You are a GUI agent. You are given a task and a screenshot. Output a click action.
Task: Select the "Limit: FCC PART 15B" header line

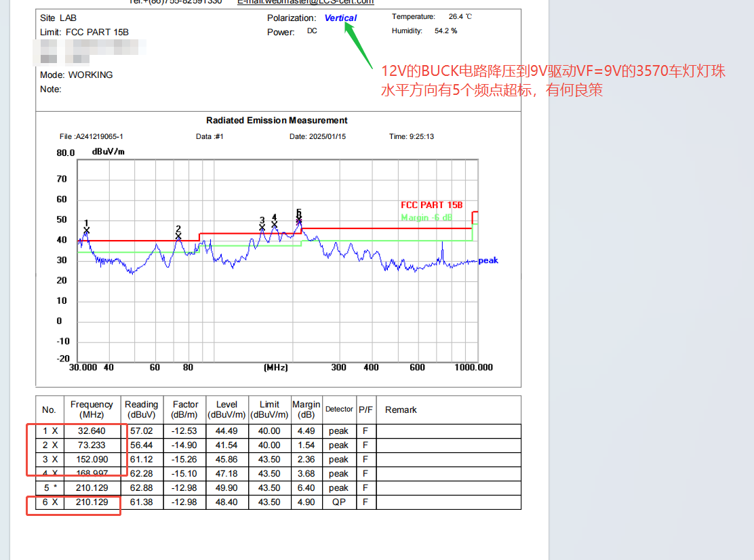(84, 33)
